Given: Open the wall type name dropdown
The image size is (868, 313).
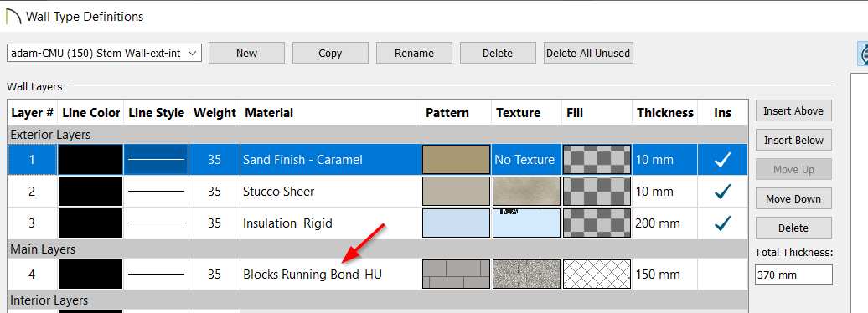Looking at the screenshot, I should 104,53.
